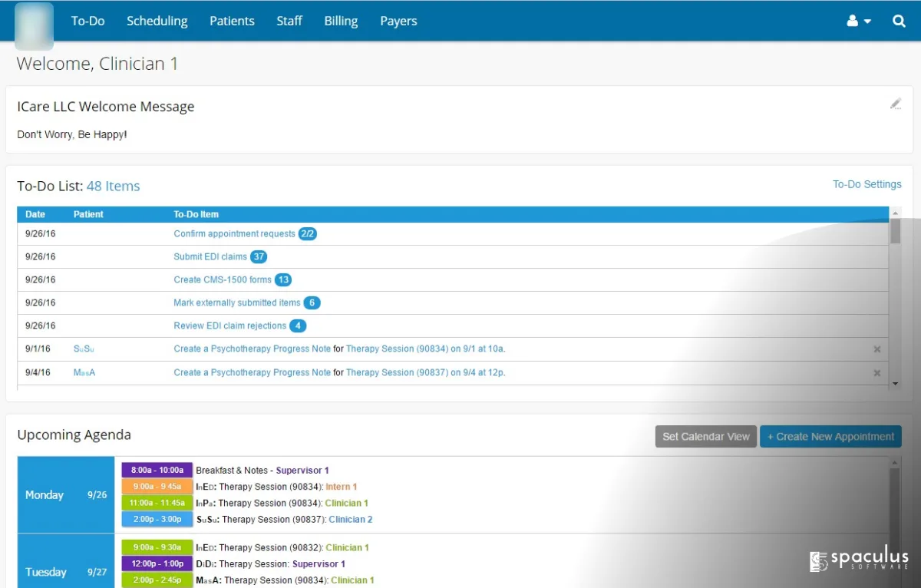This screenshot has height=588, width=921.
Task: Create Psychotherapy Progress Note for 9/1 session
Action: tap(252, 349)
